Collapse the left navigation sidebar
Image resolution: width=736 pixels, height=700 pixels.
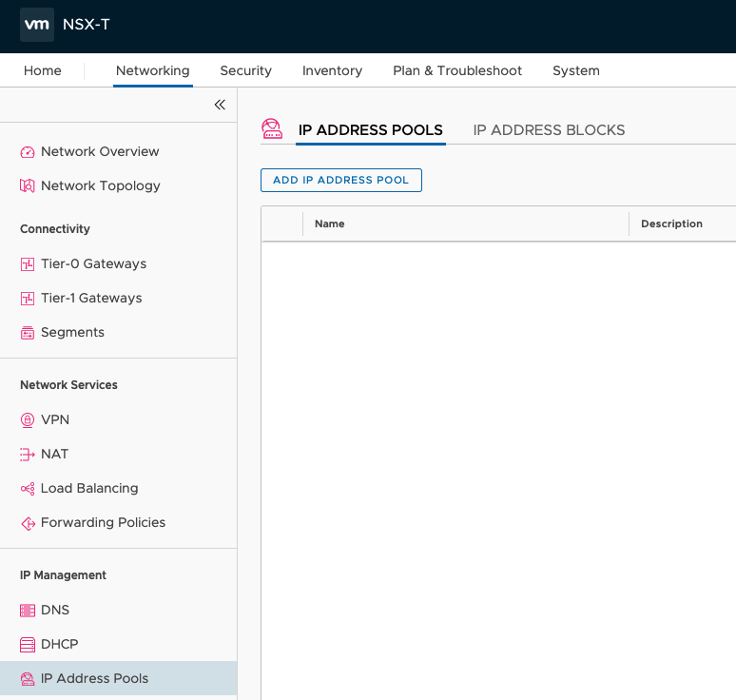220,105
